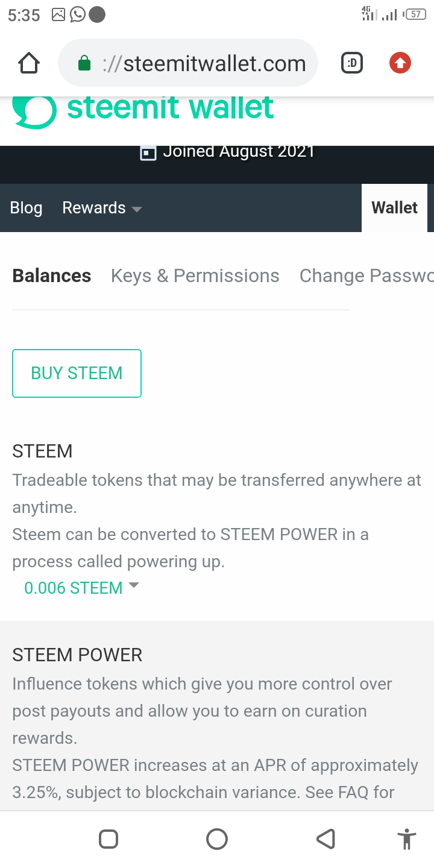Switch to the Blog tab

click(x=27, y=208)
